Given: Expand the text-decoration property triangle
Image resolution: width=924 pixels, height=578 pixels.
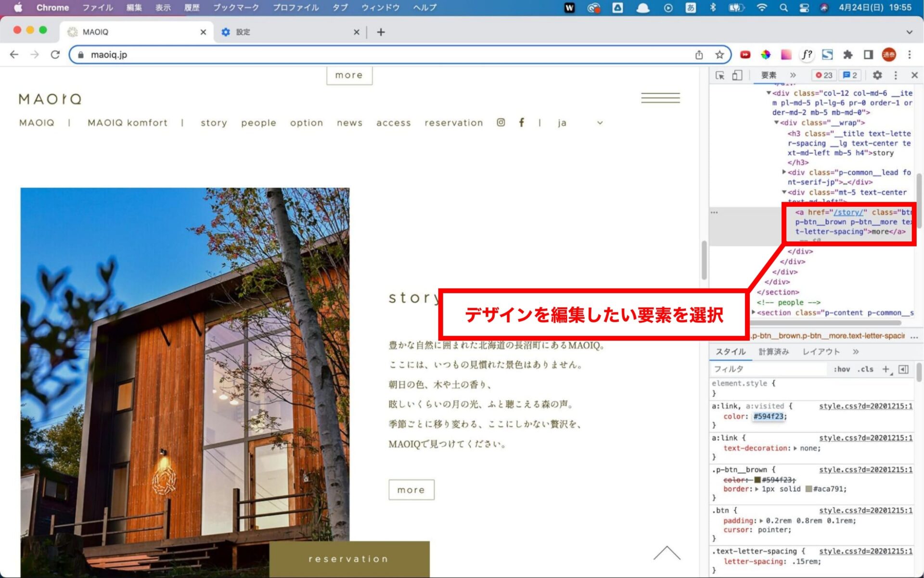Looking at the screenshot, I should coord(795,448).
